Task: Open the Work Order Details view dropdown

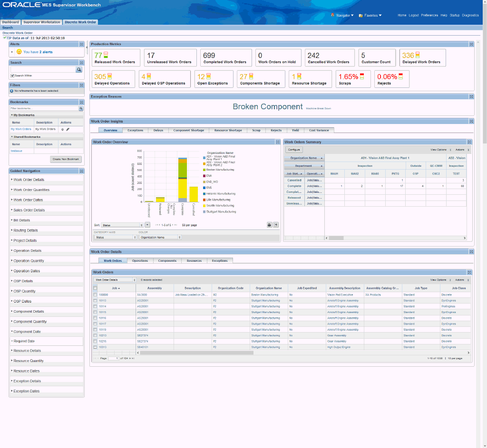Action: pyautogui.click(x=115, y=280)
